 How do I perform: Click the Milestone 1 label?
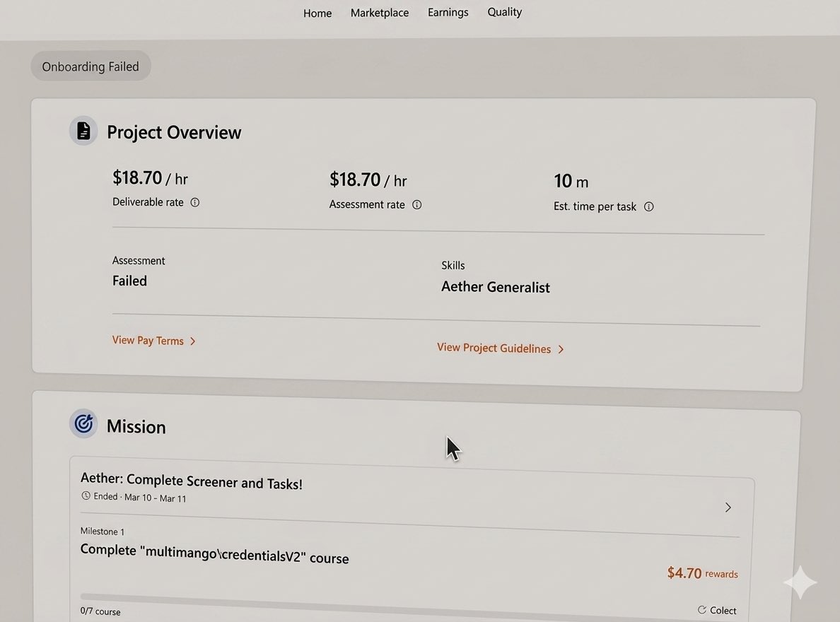(103, 532)
